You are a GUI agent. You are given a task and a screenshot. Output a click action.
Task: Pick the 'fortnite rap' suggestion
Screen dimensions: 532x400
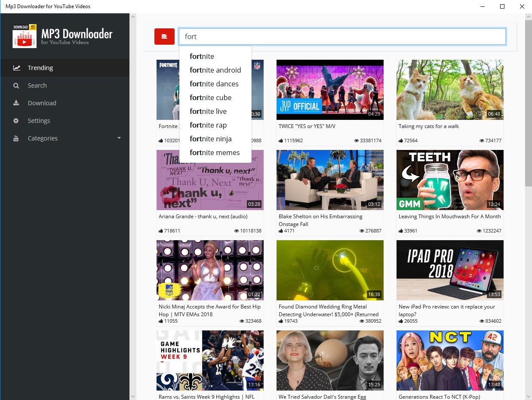click(215, 125)
